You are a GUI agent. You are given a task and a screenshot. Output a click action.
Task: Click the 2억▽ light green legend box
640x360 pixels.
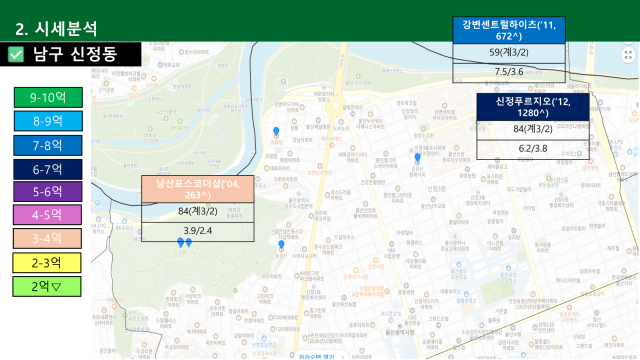pyautogui.click(x=47, y=287)
